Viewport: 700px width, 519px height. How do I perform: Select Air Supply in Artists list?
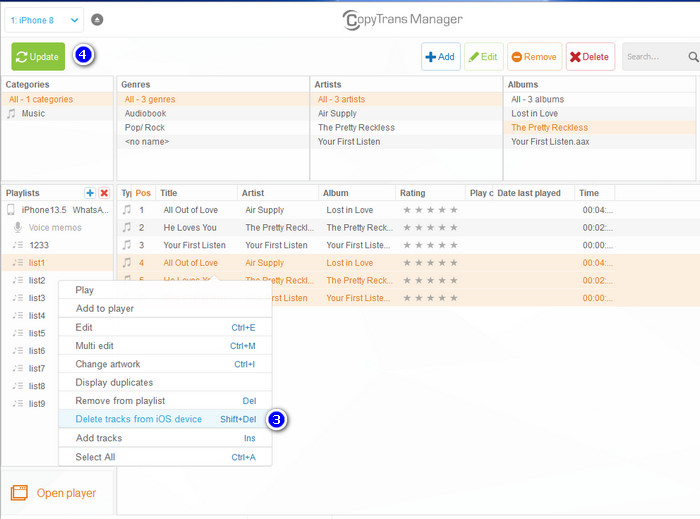(406, 113)
